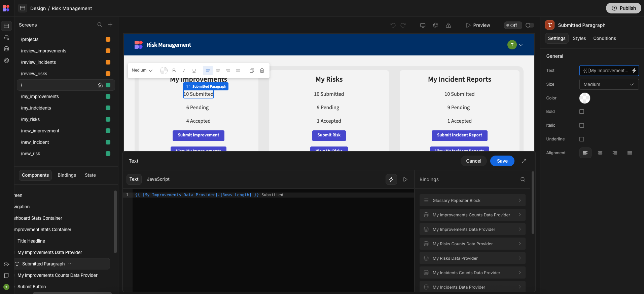Enable the Underline checkbox in Settings
Viewport: 644px width, 294px height.
point(582,139)
